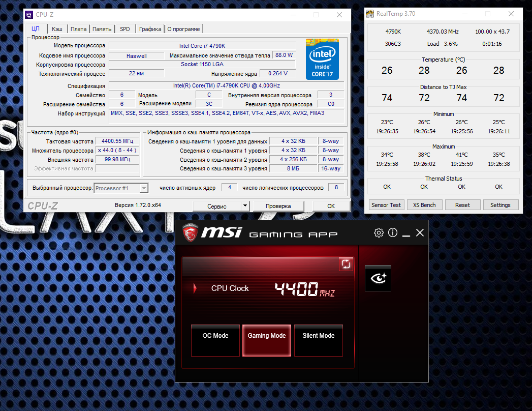Screen dimensions: 532x411
Task: Switch to Silent Mode in MSI Gaming App
Action: pos(319,340)
